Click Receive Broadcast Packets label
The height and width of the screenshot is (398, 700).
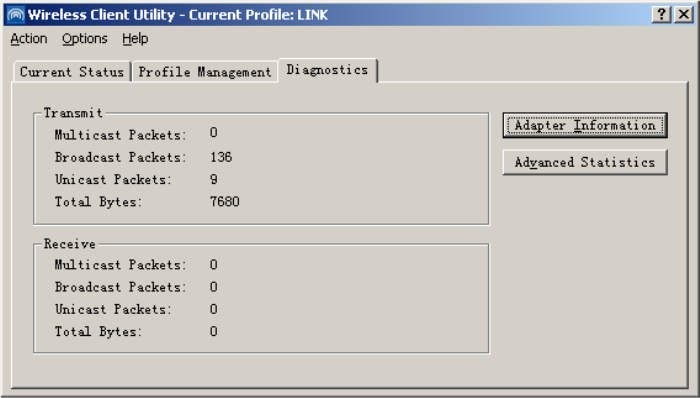121,287
